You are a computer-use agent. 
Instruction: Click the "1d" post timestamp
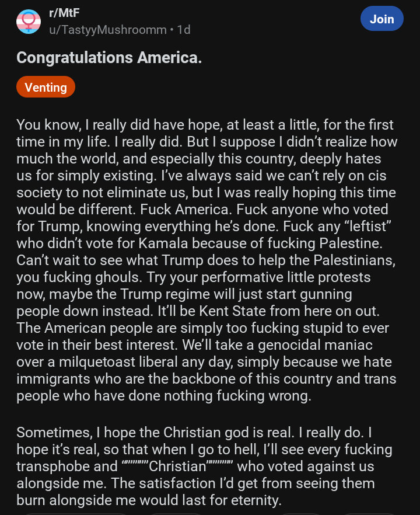coord(184,29)
